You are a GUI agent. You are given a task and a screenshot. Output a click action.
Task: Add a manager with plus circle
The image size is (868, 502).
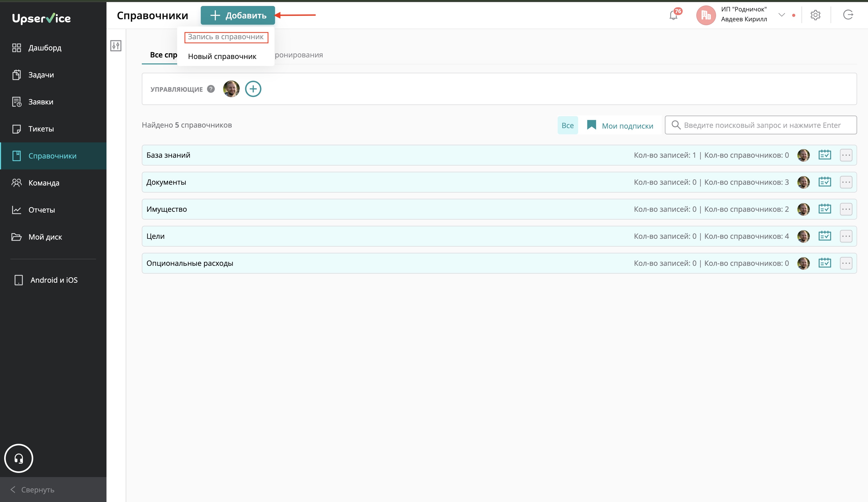(253, 89)
